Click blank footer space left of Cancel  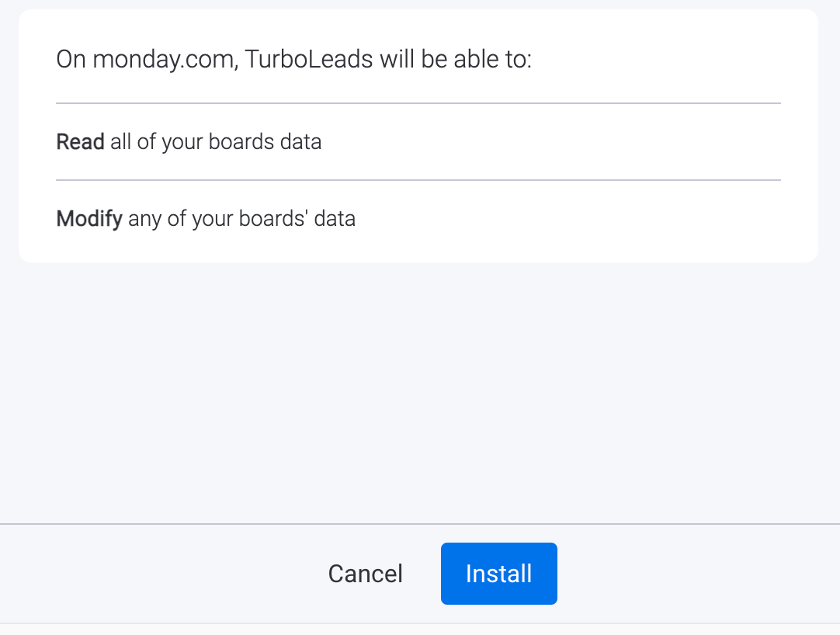tap(155, 574)
